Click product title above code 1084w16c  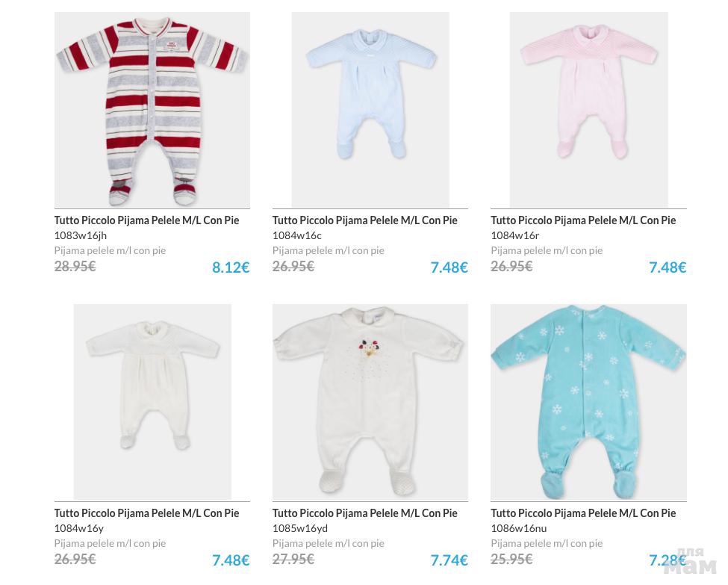(364, 220)
